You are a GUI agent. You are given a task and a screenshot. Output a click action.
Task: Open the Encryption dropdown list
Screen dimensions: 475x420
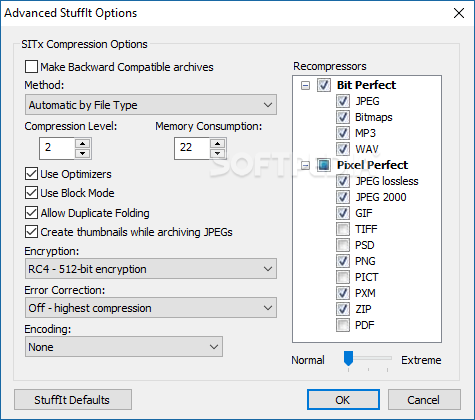151,269
